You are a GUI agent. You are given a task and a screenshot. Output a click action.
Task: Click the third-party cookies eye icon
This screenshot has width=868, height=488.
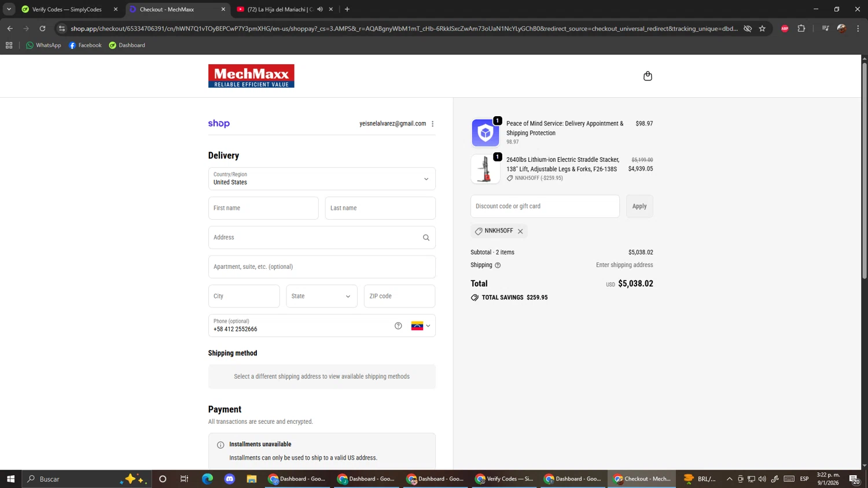[748, 28]
